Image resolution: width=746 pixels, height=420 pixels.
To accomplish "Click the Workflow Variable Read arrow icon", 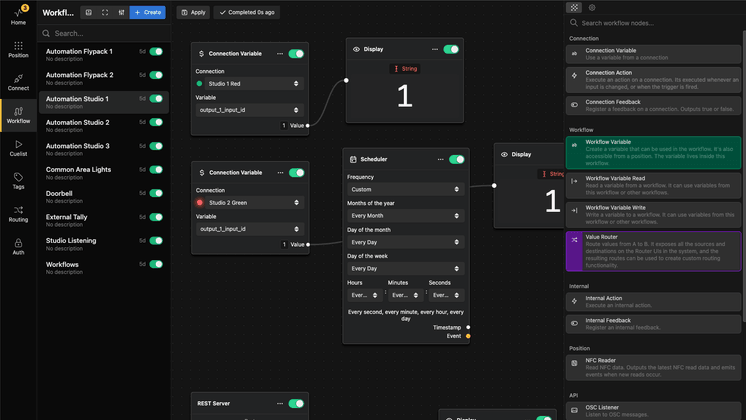I will pos(574,181).
